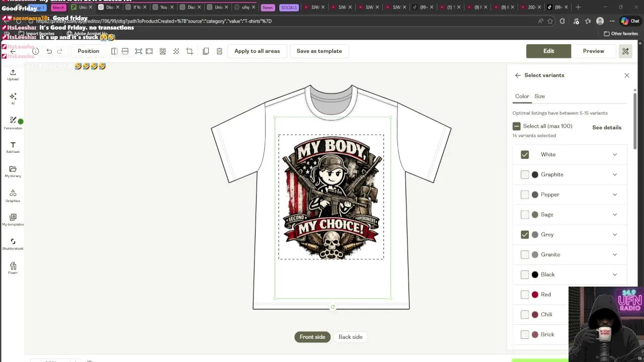Click the info icon in the editor toolbar
Viewport: 644px width, 362px height.
coord(35,51)
